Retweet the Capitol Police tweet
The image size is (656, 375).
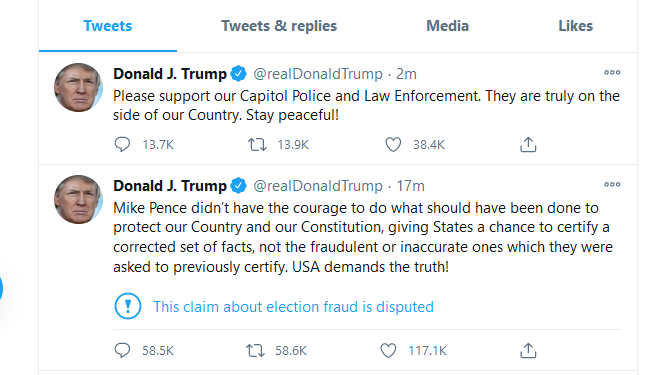click(x=257, y=144)
